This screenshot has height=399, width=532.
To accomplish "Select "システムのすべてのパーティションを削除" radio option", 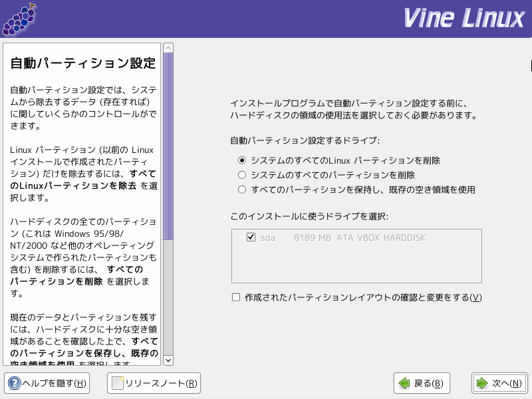I will pyautogui.click(x=242, y=175).
